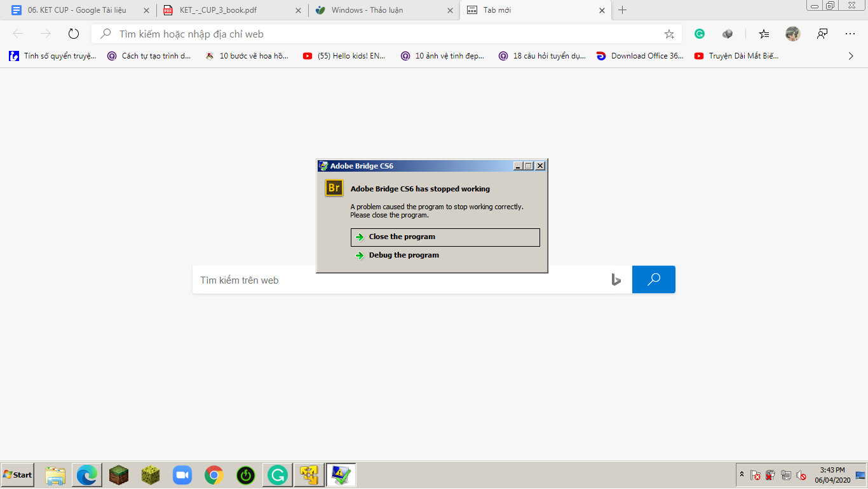This screenshot has height=489, width=868.
Task: Open bookmark 10 ảnh vẽ tình đẹp...
Action: pos(443,56)
